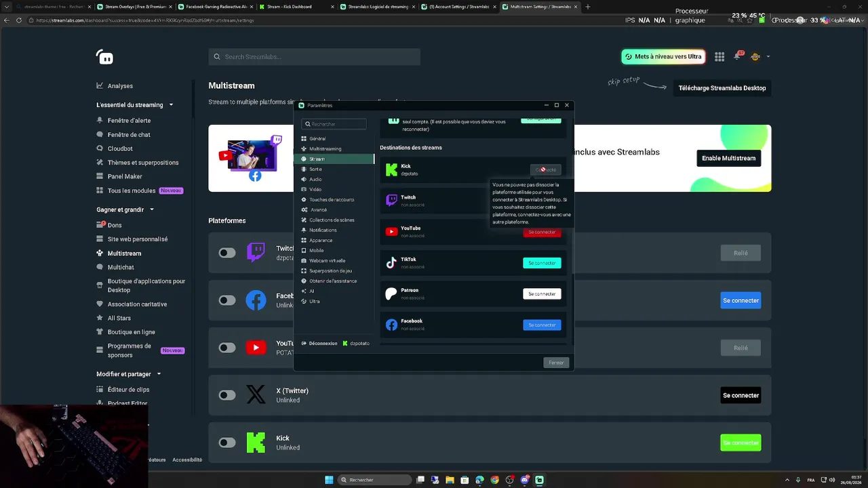The image size is (868, 488).
Task: Open the apps grid icon in the header
Action: pyautogui.click(x=719, y=57)
